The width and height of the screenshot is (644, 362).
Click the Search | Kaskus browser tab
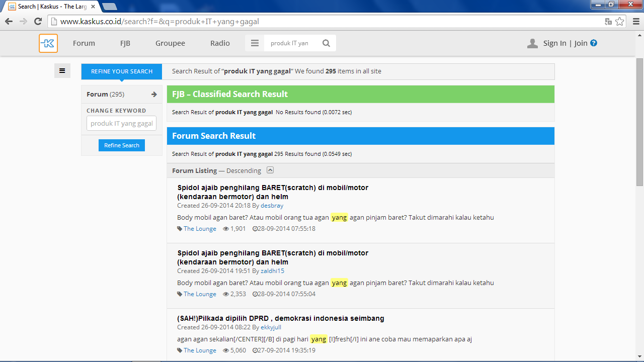click(52, 7)
